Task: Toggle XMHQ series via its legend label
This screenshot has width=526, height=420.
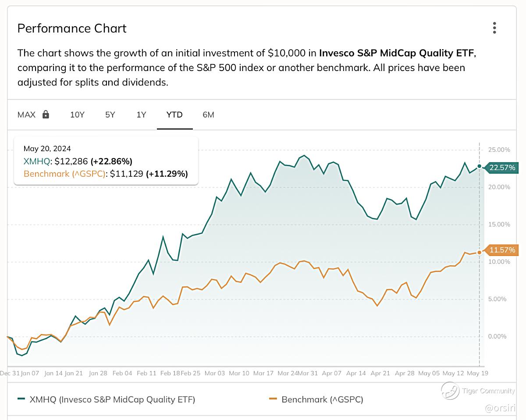Action: (x=112, y=399)
